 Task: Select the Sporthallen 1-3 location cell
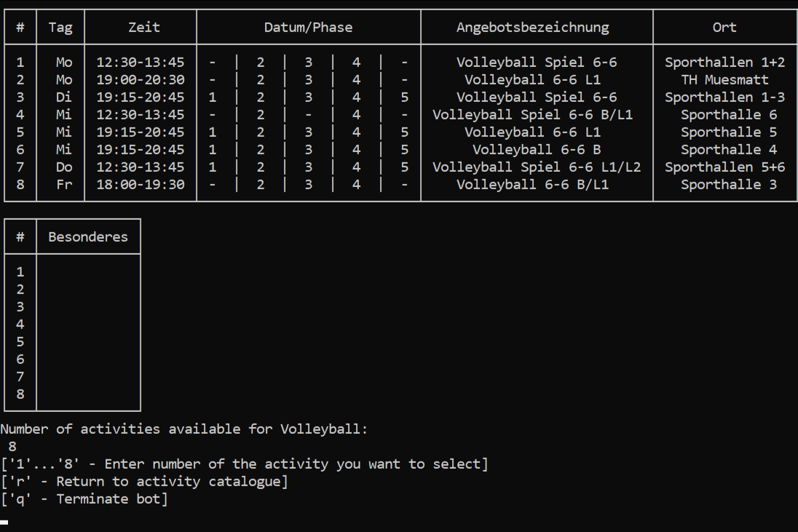(x=724, y=97)
